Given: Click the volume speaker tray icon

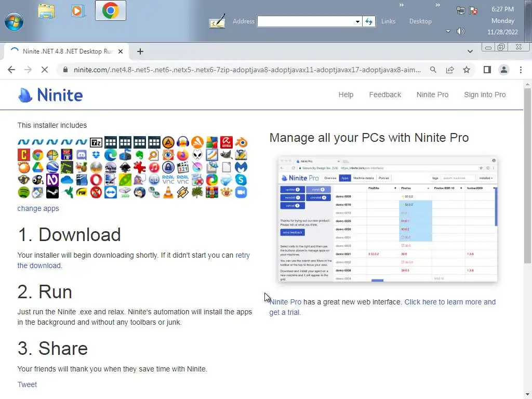Looking at the screenshot, I should pyautogui.click(x=460, y=31).
